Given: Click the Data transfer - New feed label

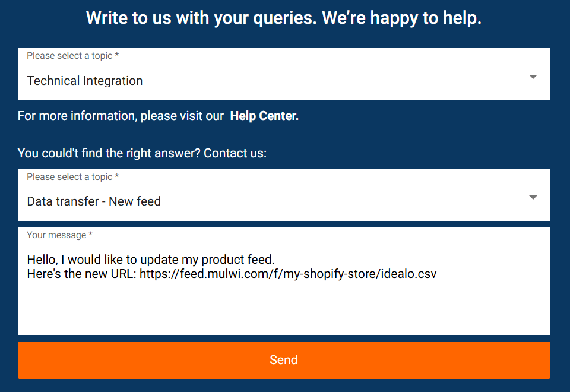Looking at the screenshot, I should tap(93, 201).
